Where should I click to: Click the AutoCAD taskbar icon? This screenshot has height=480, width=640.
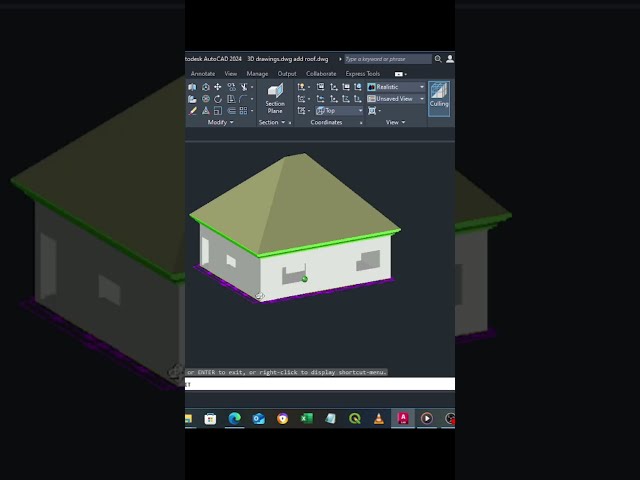403,418
